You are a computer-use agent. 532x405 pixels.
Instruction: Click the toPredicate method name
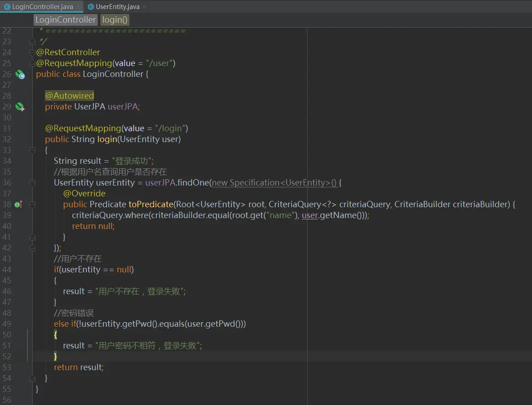click(151, 205)
